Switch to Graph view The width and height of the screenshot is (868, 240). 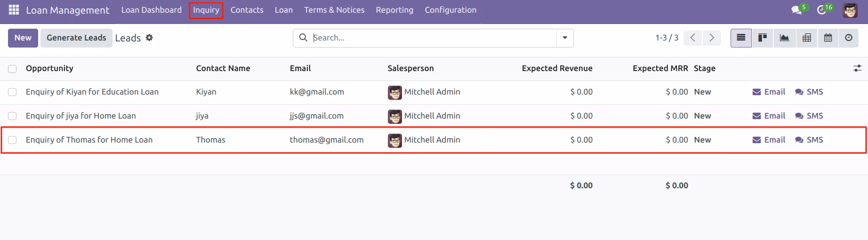(784, 38)
